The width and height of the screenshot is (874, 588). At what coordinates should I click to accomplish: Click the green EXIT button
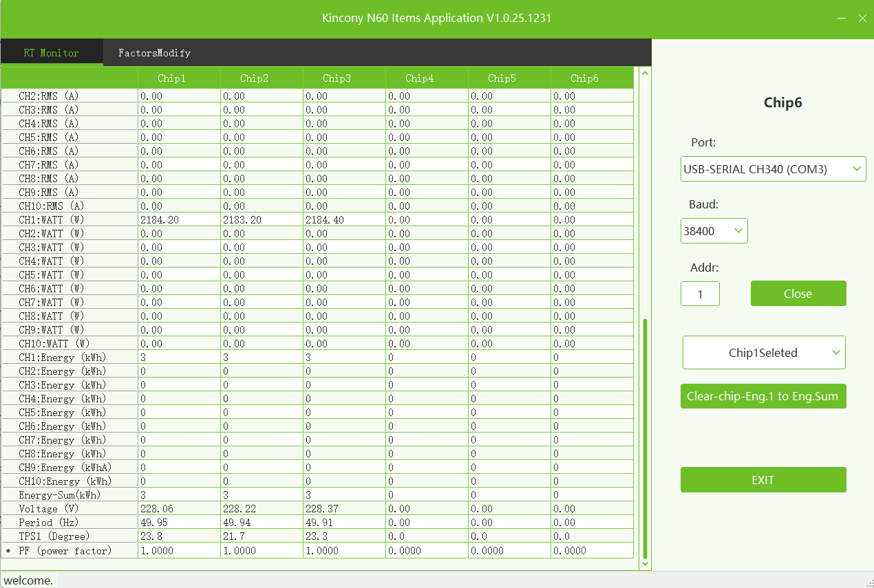click(763, 480)
